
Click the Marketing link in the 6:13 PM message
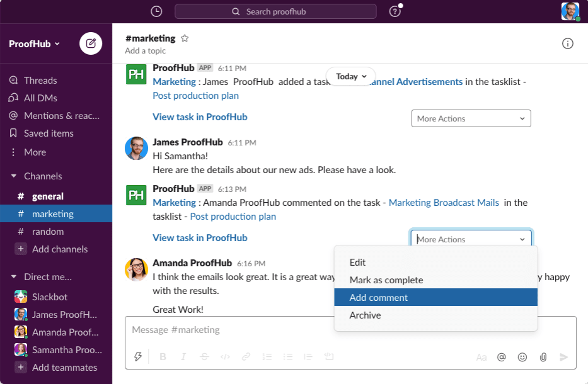tap(174, 202)
